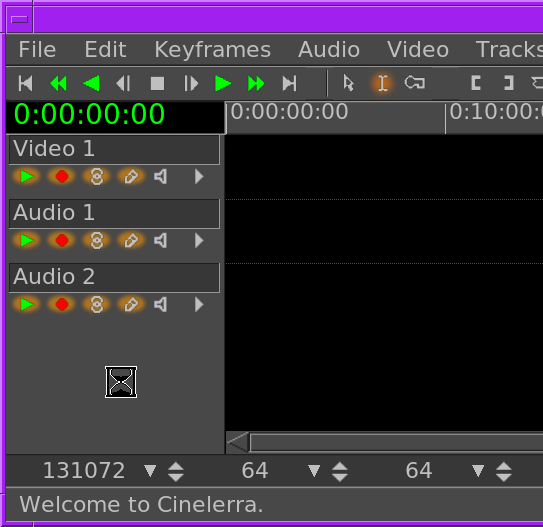Expand the Video 1 track options
Image resolution: width=543 pixels, height=527 pixels.
(199, 177)
